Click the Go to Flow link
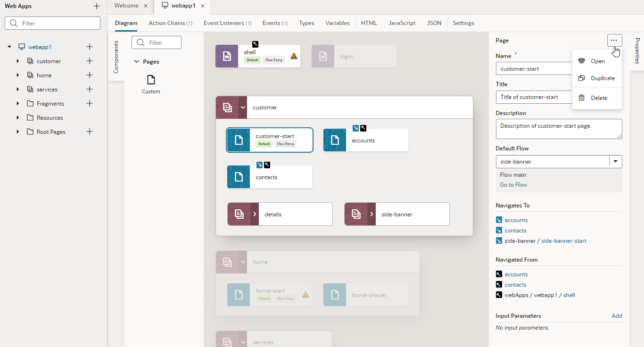The image size is (644, 347). (513, 185)
